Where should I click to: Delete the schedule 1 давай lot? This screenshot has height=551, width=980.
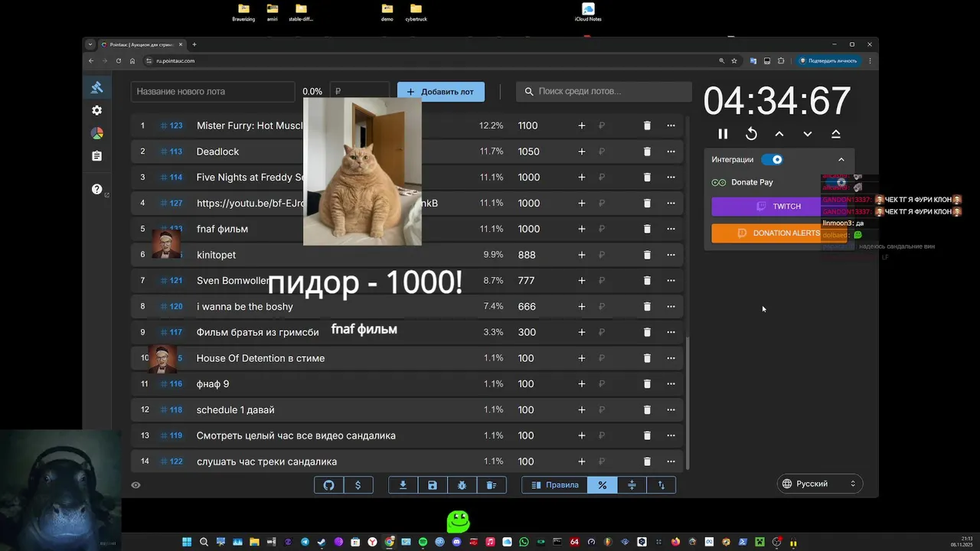tap(647, 410)
